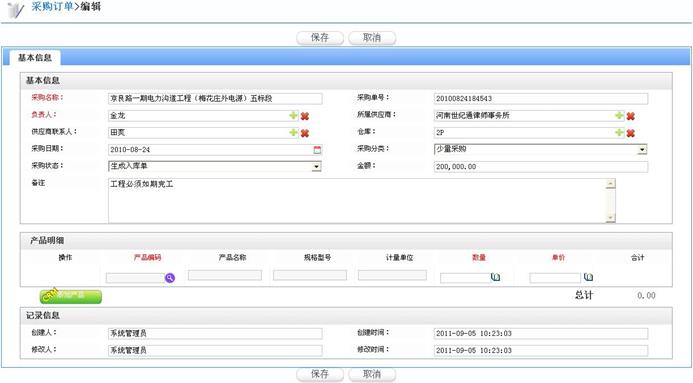
Task: Click green plus icon for 供应商联系人 field
Action: pos(293,133)
